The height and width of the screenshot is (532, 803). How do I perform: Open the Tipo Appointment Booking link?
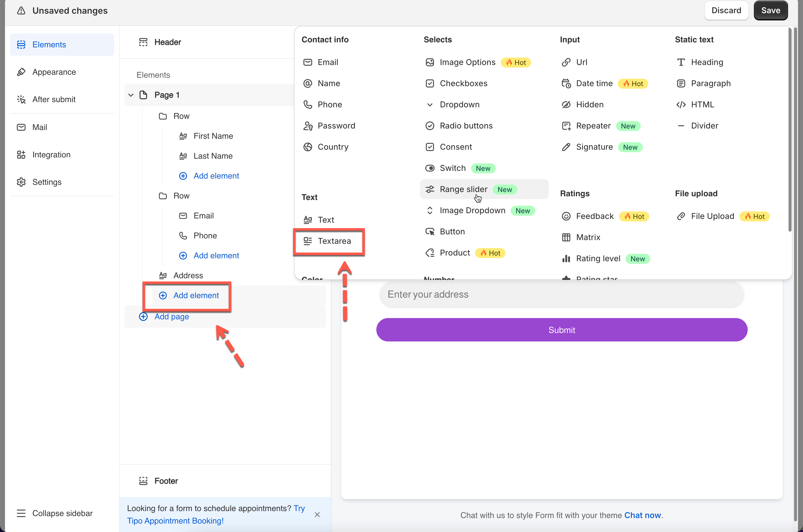tap(175, 521)
